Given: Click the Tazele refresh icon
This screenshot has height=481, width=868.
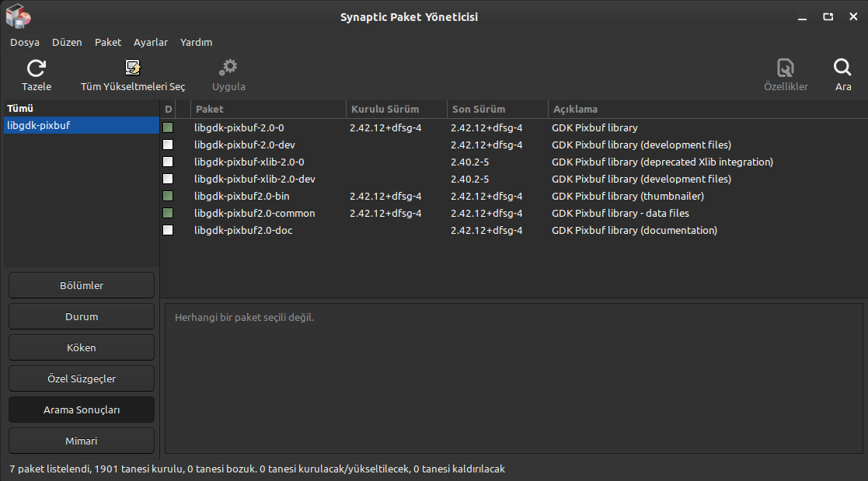Looking at the screenshot, I should pyautogui.click(x=36, y=68).
